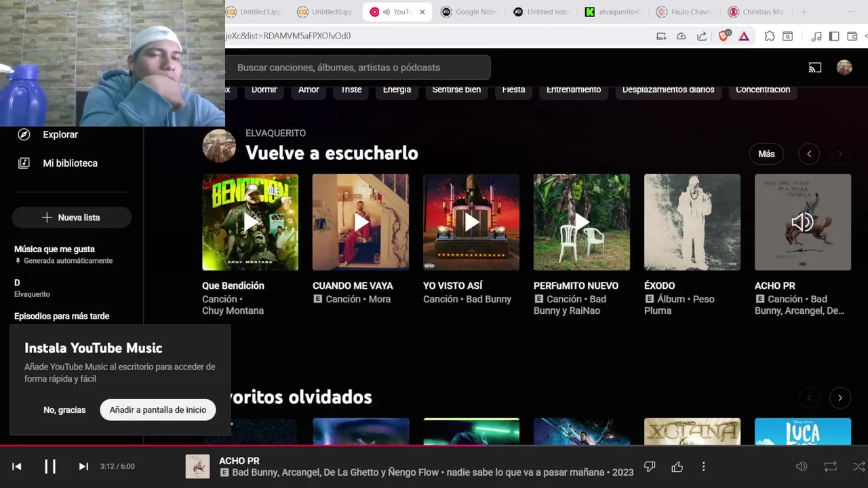868x488 pixels.
Task: Switch to Christian Ma browser tab
Action: tap(756, 12)
